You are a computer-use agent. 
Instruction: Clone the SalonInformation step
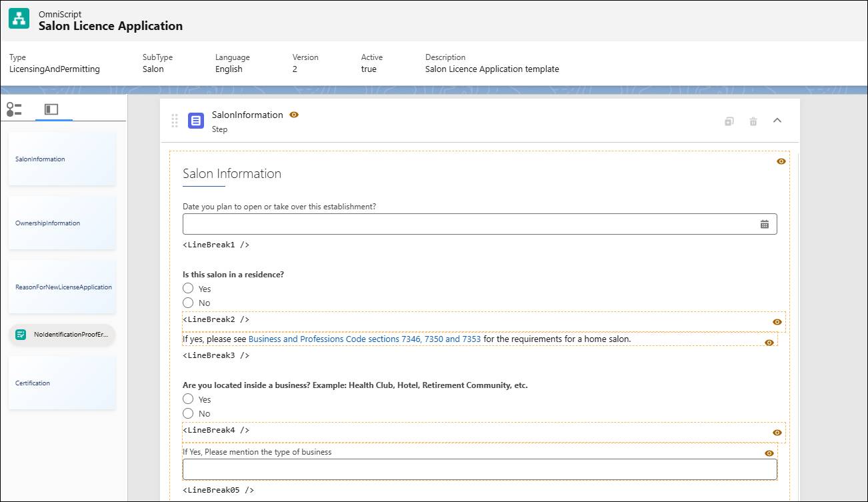click(729, 121)
